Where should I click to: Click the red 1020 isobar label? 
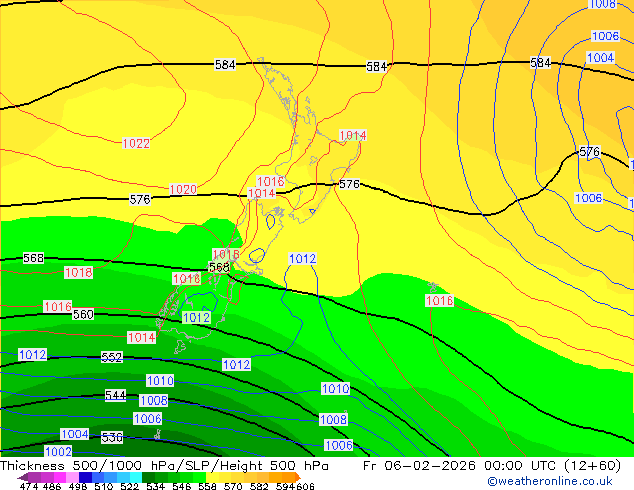[183, 189]
